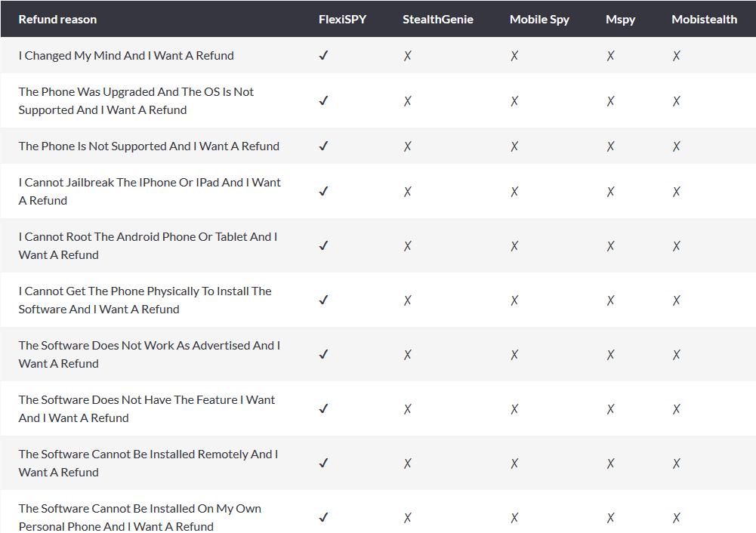Viewport: 756px width, 533px height.
Task: Select the StealthGenie column header
Action: 438,20
